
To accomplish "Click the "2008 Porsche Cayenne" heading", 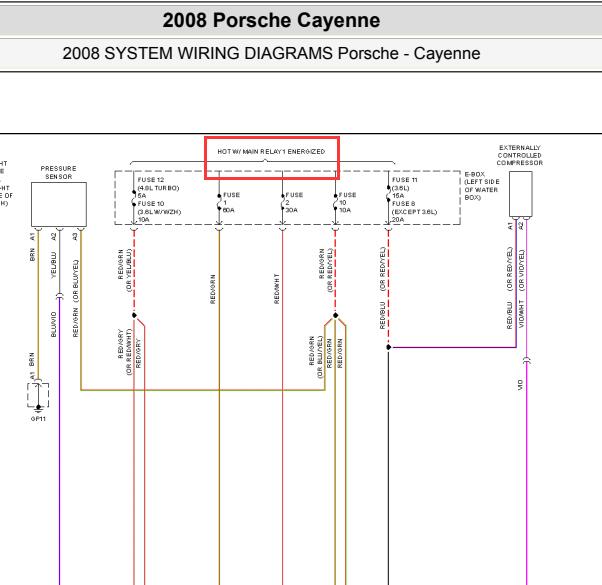I will [x=271, y=20].
